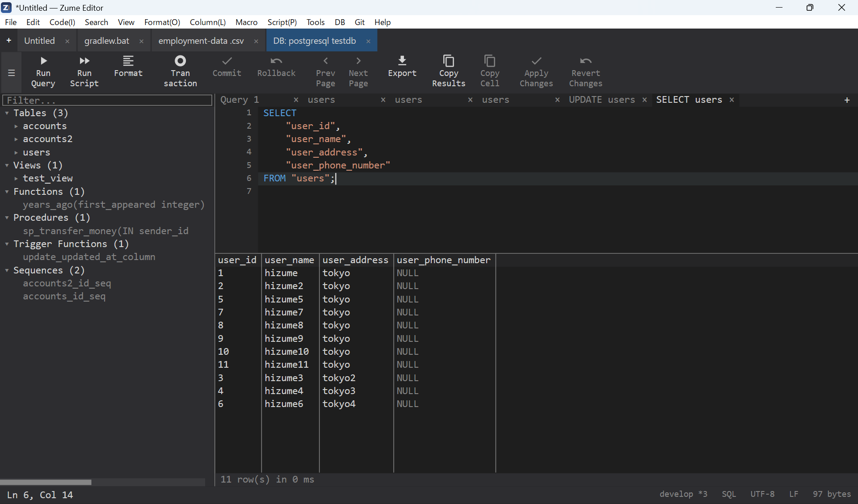Collapse the Views (1) section

click(7, 166)
